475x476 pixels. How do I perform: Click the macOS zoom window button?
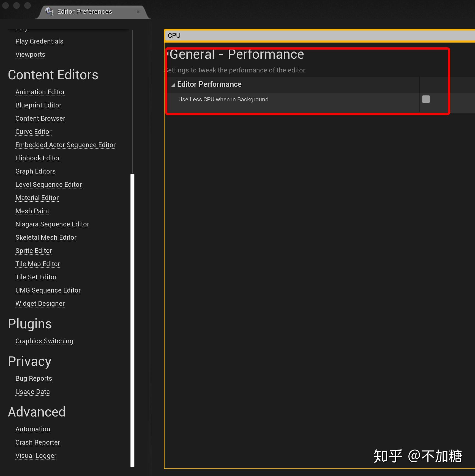pyautogui.click(x=28, y=5)
